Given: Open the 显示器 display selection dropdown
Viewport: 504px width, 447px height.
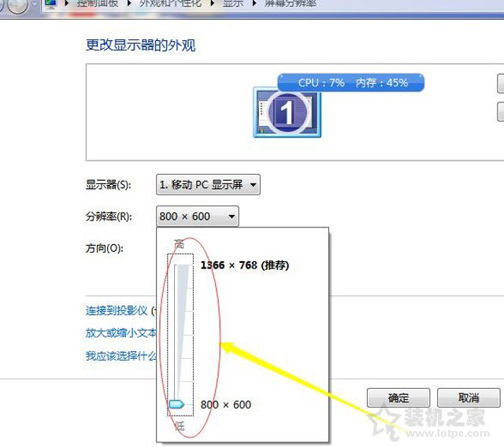Looking at the screenshot, I should coord(208,185).
